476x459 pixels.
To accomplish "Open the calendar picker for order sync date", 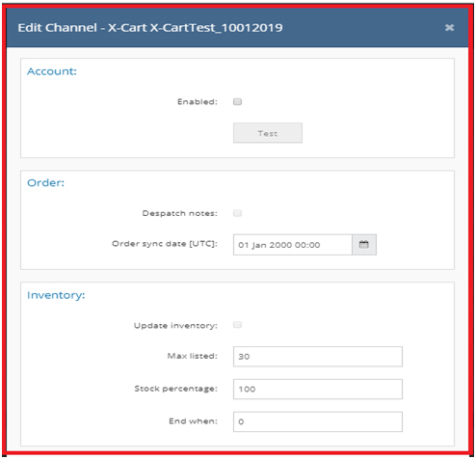I will pos(364,245).
